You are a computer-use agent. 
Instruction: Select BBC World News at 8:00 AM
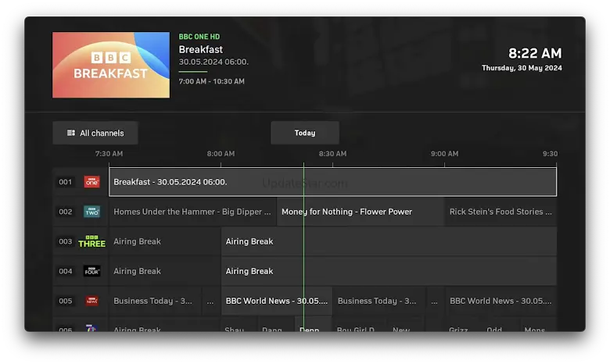pos(276,301)
